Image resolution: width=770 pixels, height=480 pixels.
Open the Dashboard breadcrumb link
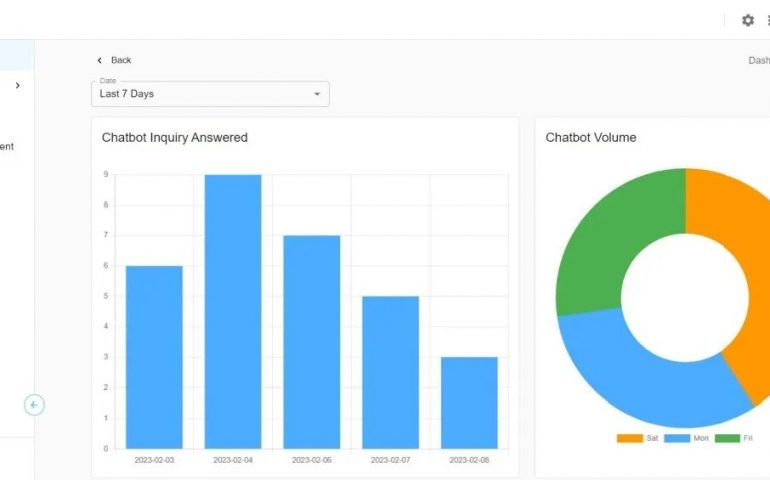pos(759,61)
